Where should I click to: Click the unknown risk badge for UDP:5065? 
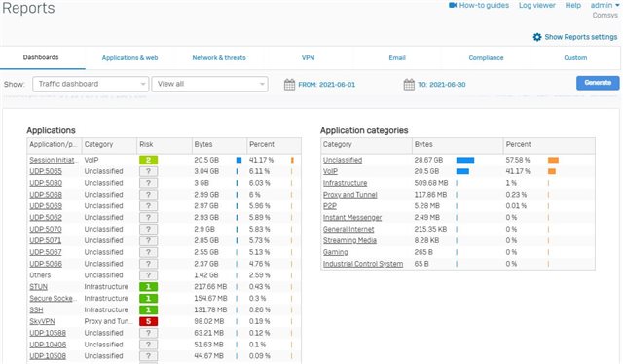[x=148, y=171]
